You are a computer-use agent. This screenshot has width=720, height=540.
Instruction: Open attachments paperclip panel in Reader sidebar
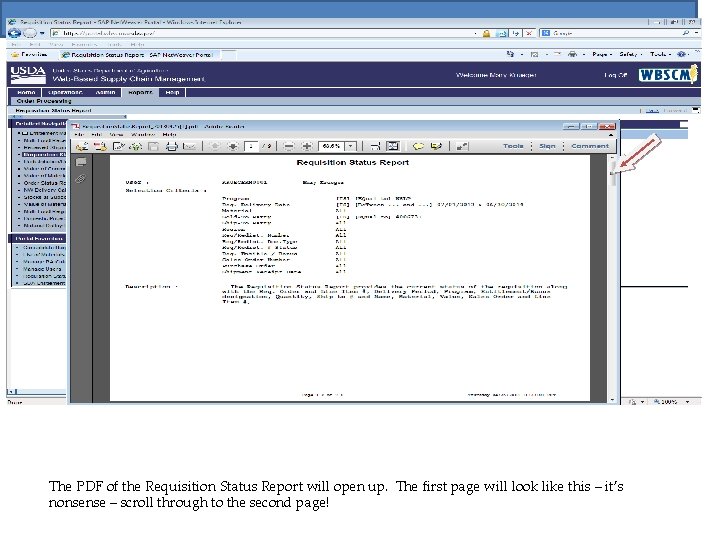pyautogui.click(x=81, y=179)
